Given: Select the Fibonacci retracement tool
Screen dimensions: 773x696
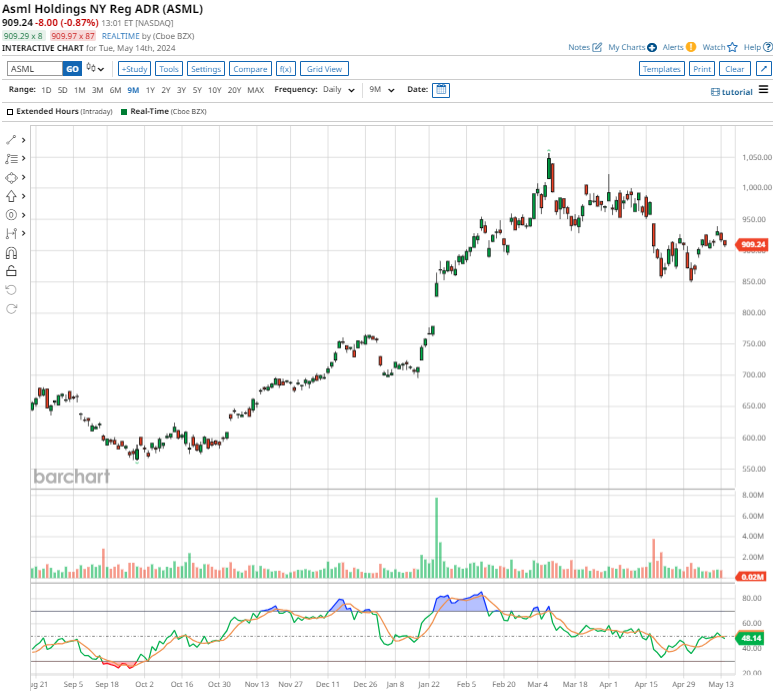Looking at the screenshot, I should (x=12, y=158).
